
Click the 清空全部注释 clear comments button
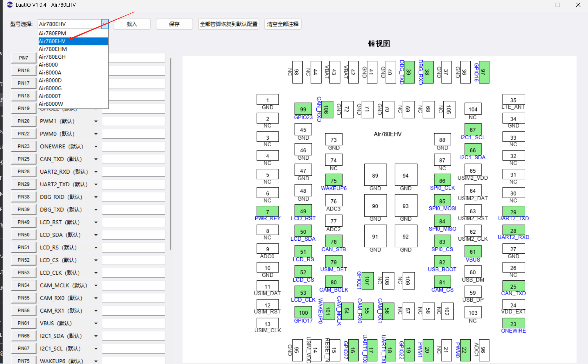[283, 24]
